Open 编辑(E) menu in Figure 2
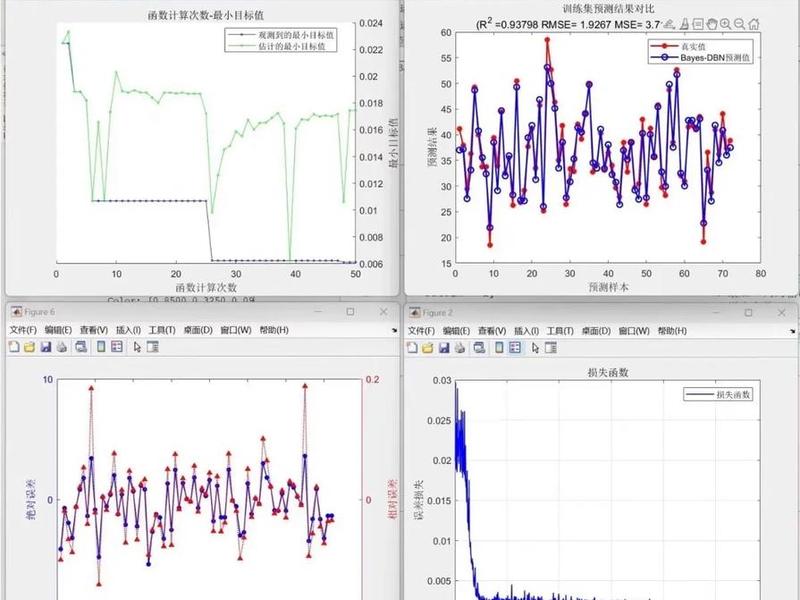Viewport: 800px width, 600px height. coord(456,331)
